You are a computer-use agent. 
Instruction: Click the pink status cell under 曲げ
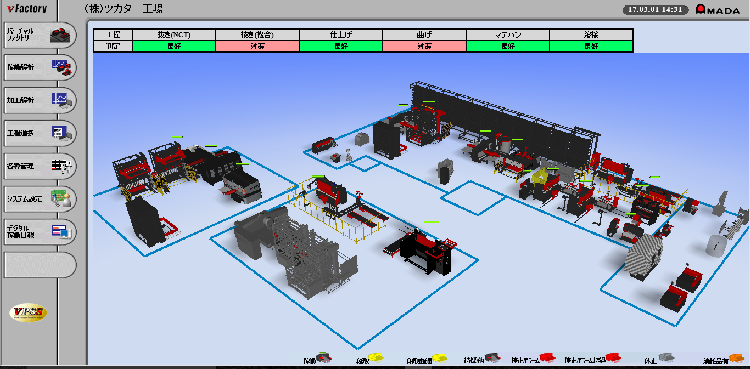pos(424,46)
